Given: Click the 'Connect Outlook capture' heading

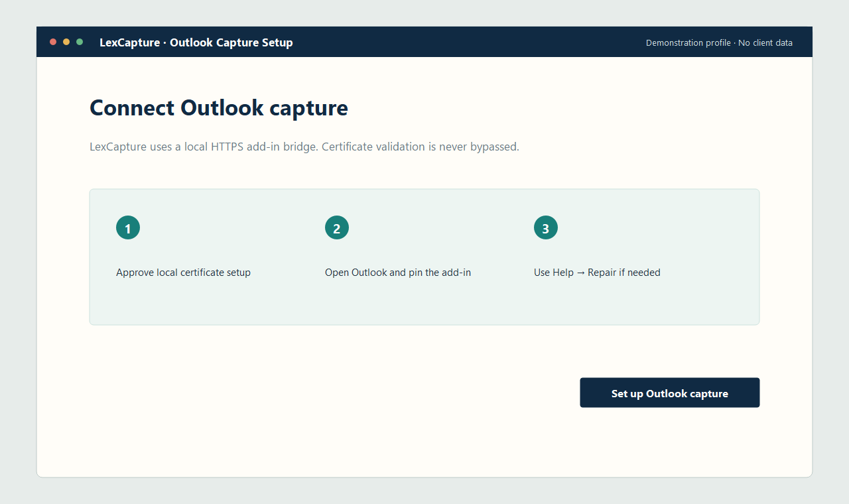Looking at the screenshot, I should pos(219,107).
